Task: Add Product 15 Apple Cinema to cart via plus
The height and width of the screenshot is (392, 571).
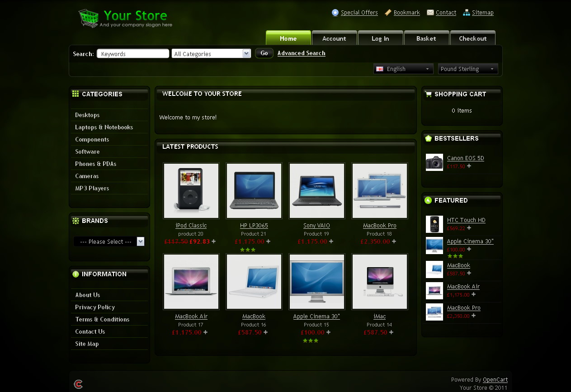Action: 328,332
